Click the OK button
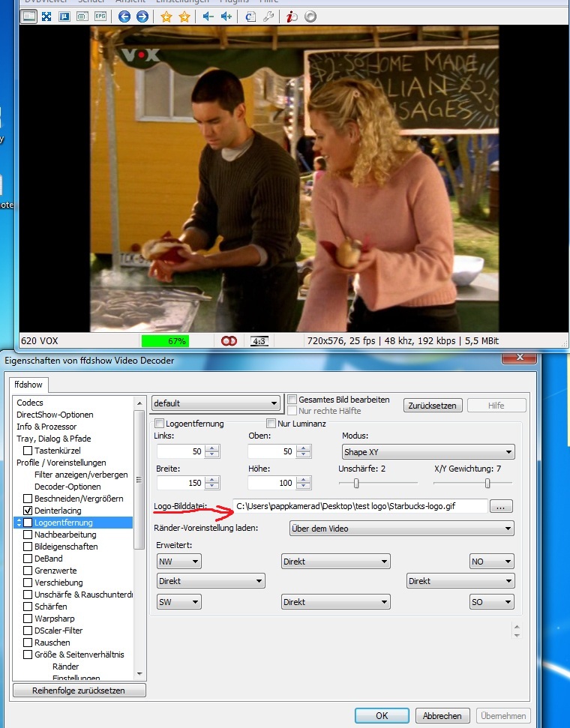Viewport: 570px width, 728px height. [382, 715]
